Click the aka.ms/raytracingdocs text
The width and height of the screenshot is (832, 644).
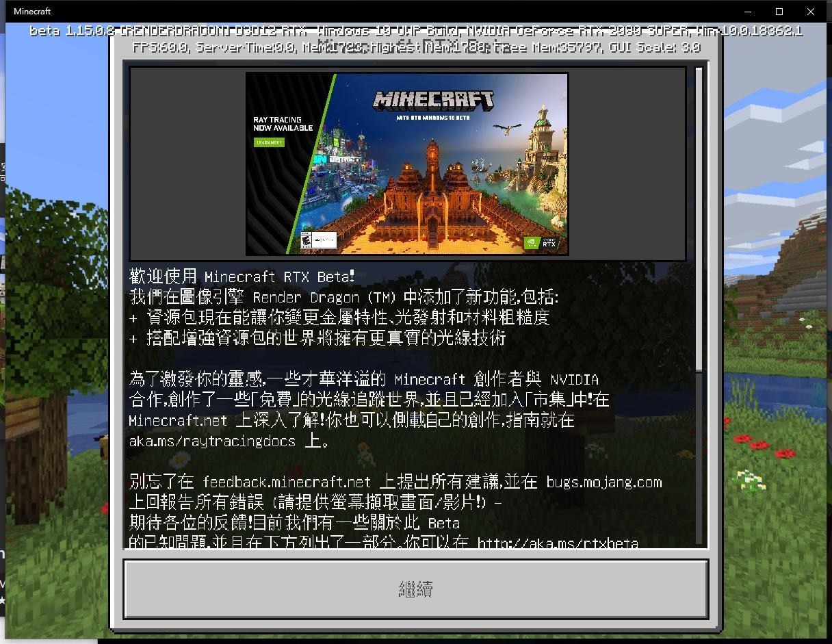(x=212, y=441)
